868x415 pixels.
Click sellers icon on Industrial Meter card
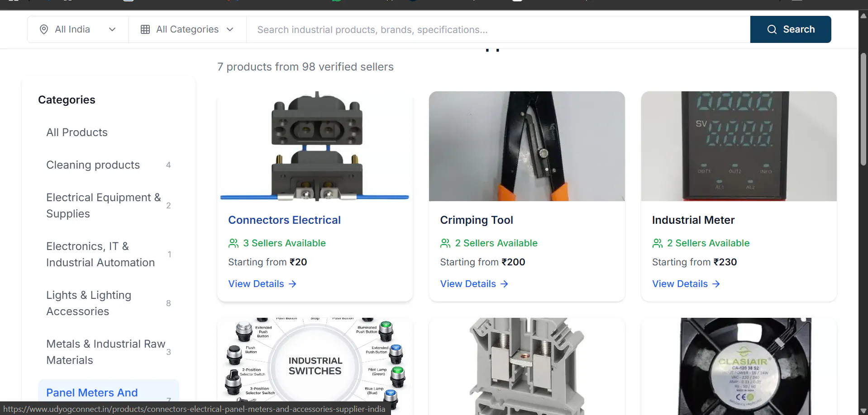tap(658, 243)
